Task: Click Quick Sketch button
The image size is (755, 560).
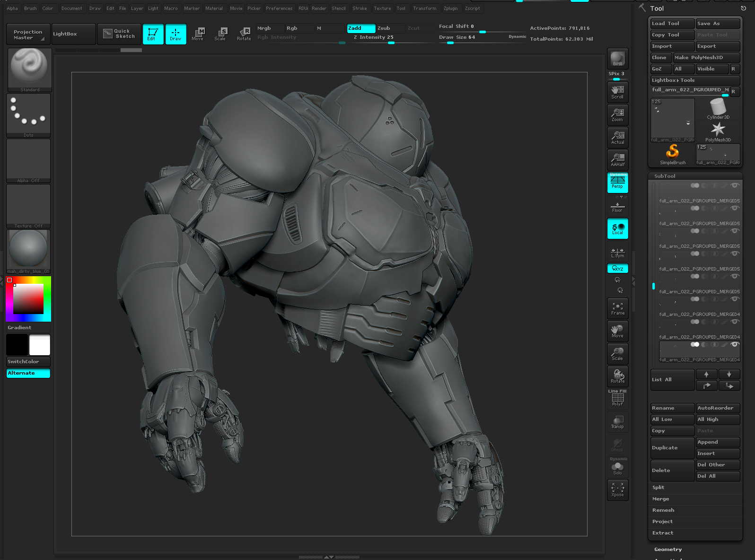Action: tap(119, 34)
